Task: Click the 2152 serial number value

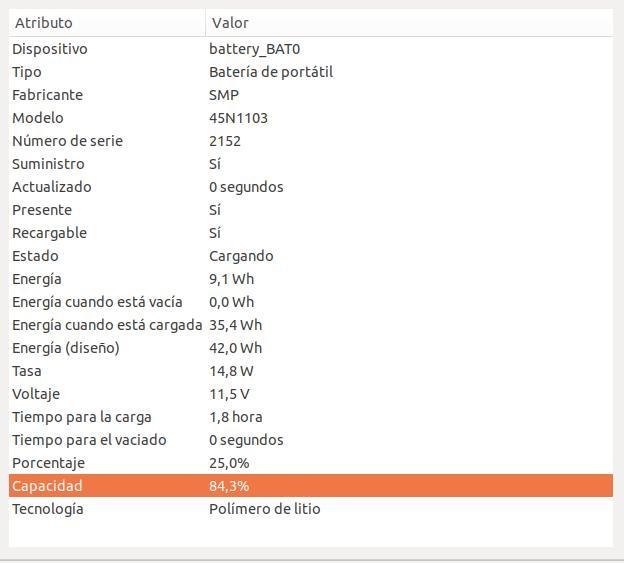Action: click(225, 141)
